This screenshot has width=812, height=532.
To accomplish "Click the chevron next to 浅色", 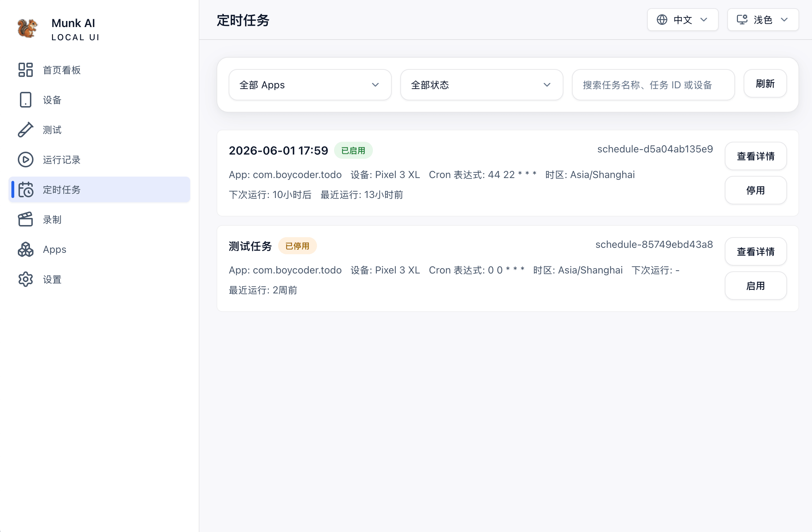I will 784,20.
